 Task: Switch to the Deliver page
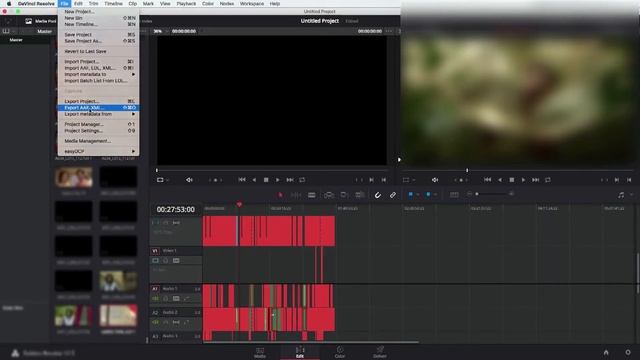[380, 352]
